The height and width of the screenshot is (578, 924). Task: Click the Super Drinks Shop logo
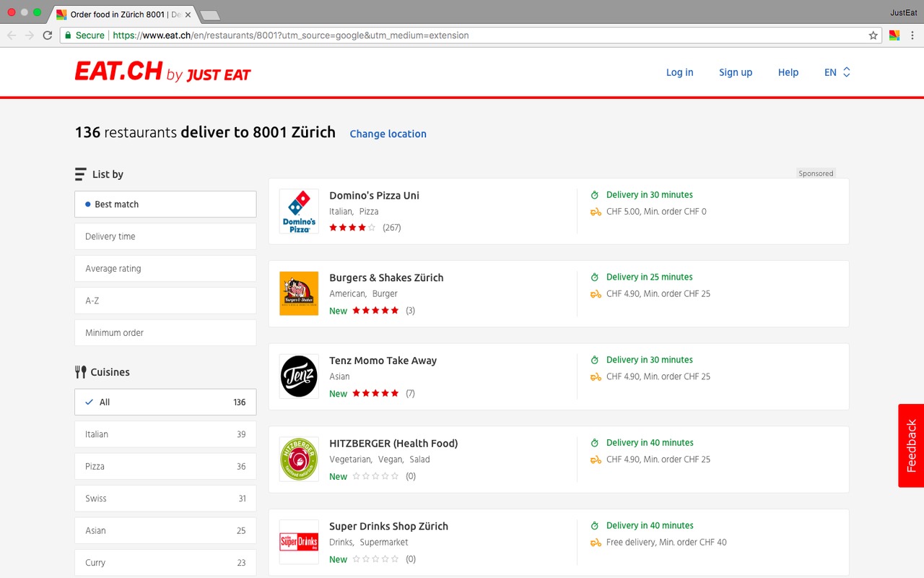click(x=299, y=542)
